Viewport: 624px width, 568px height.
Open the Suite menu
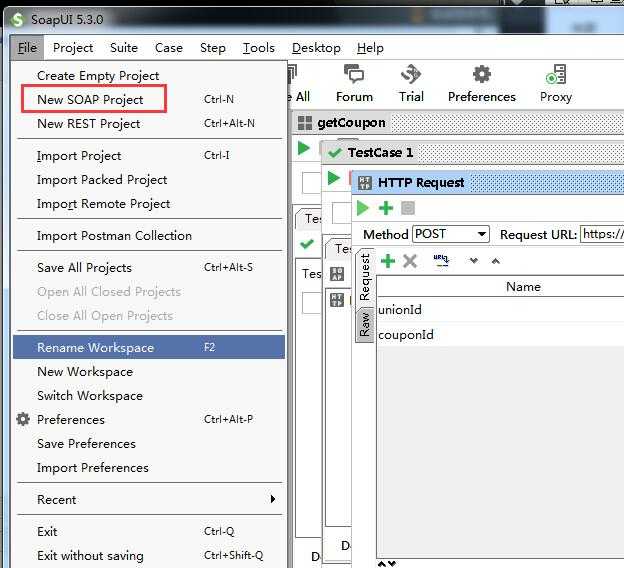click(x=124, y=48)
